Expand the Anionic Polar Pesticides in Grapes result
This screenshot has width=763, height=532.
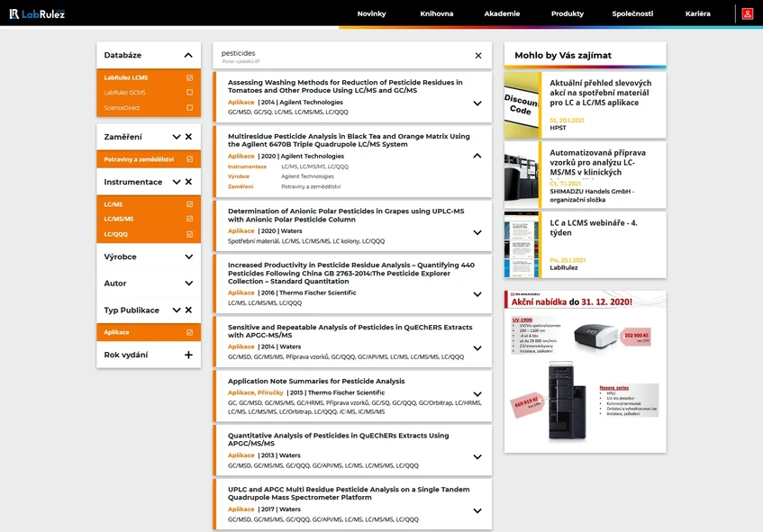477,232
